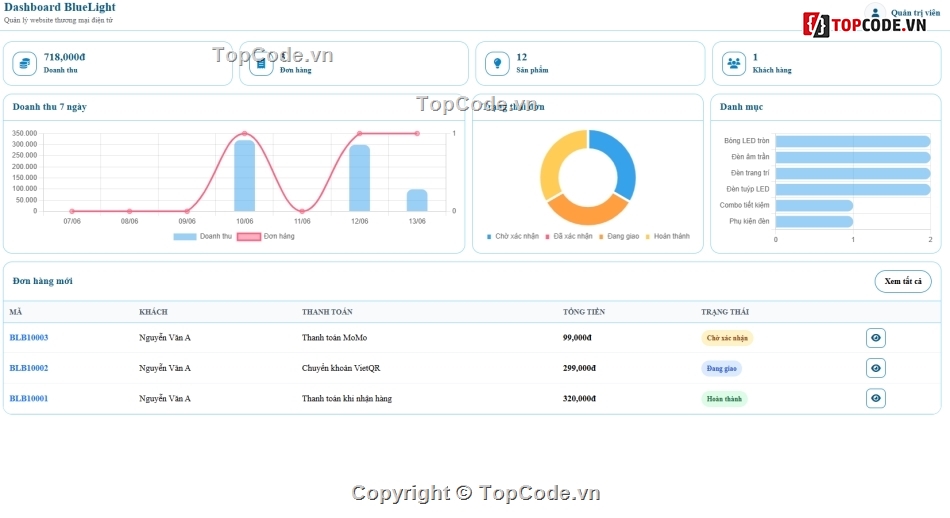Click the Đèn âm trần category bar

click(x=852, y=158)
